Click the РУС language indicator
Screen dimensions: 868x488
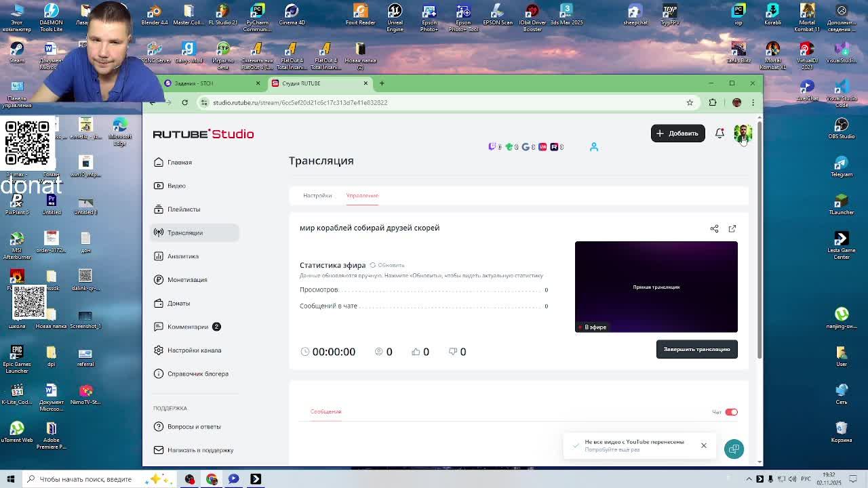(806, 479)
